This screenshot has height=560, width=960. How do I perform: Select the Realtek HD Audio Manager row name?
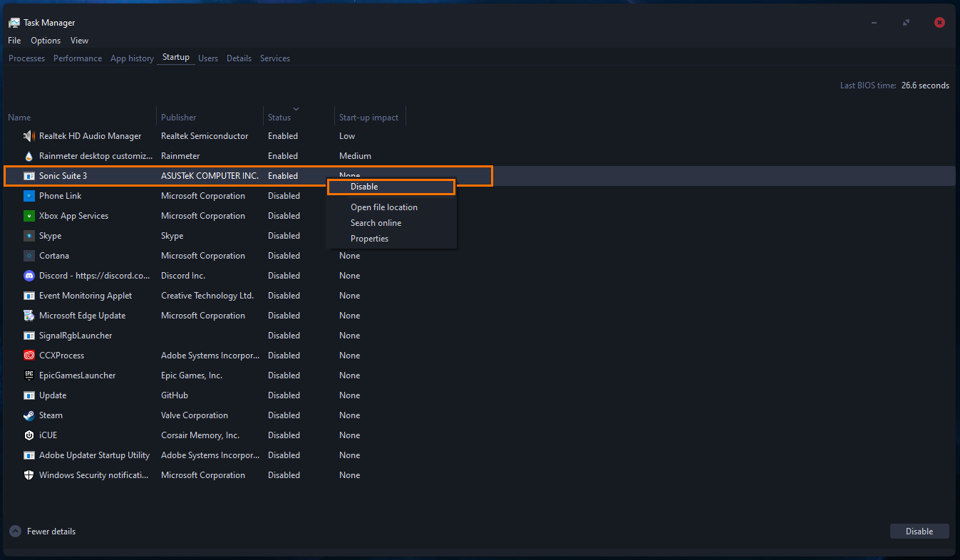point(90,136)
